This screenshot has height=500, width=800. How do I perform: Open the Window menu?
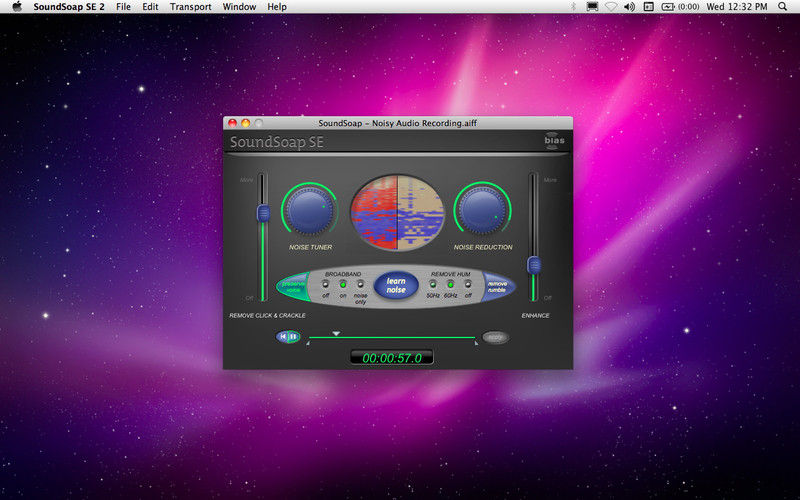click(239, 7)
